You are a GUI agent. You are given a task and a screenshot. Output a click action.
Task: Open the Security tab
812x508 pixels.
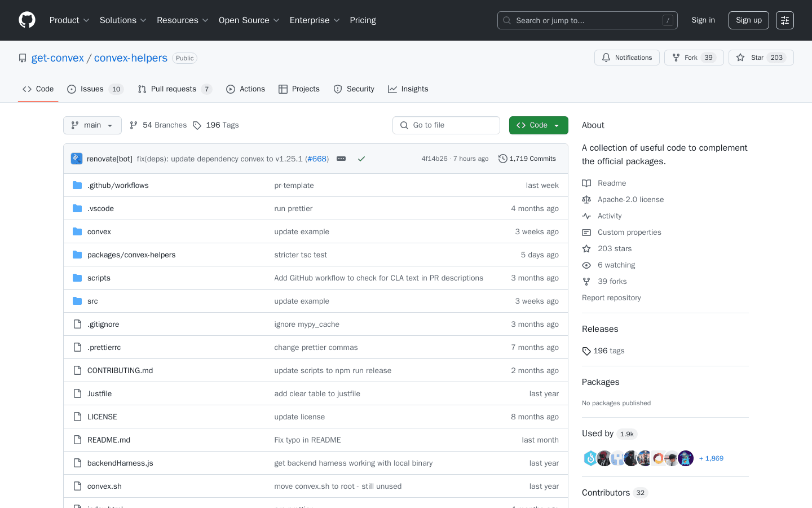[354, 89]
